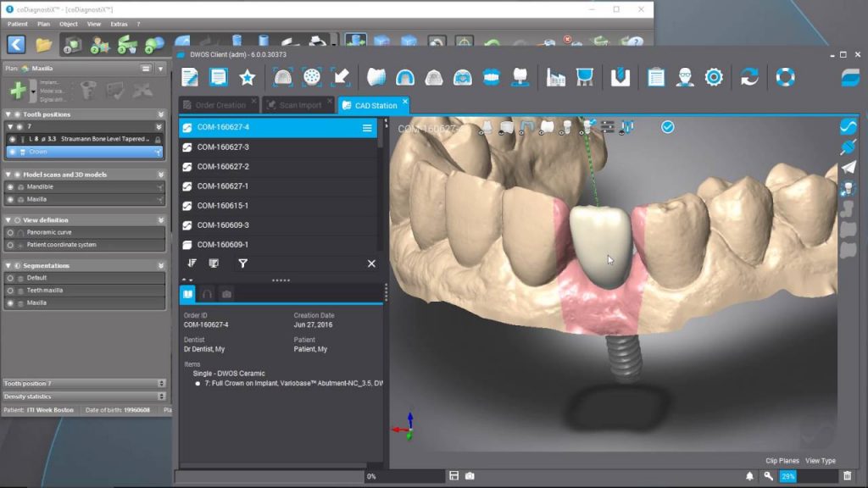Toggle the Teeth maxilla segmentation
Viewport: 868px width, 488px height.
pos(10,290)
